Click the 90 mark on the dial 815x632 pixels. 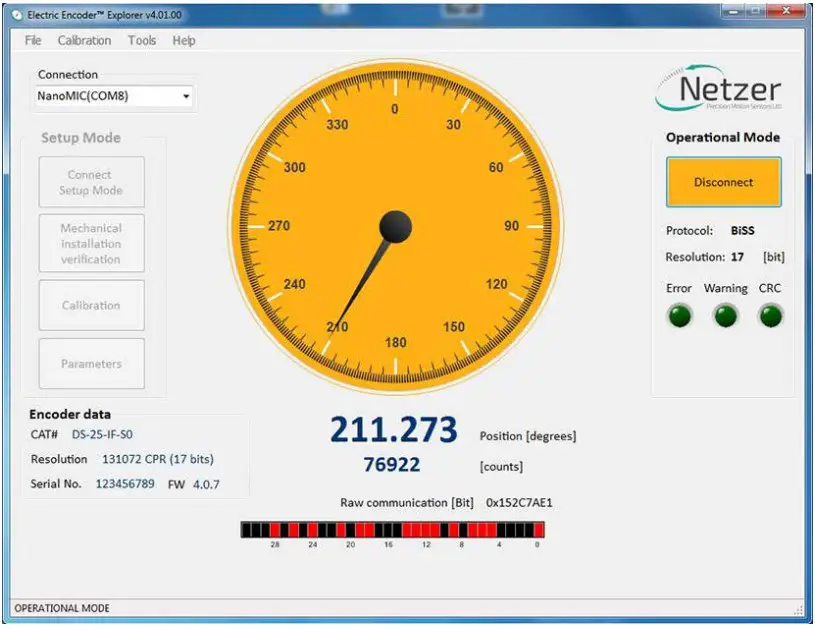[x=511, y=226]
